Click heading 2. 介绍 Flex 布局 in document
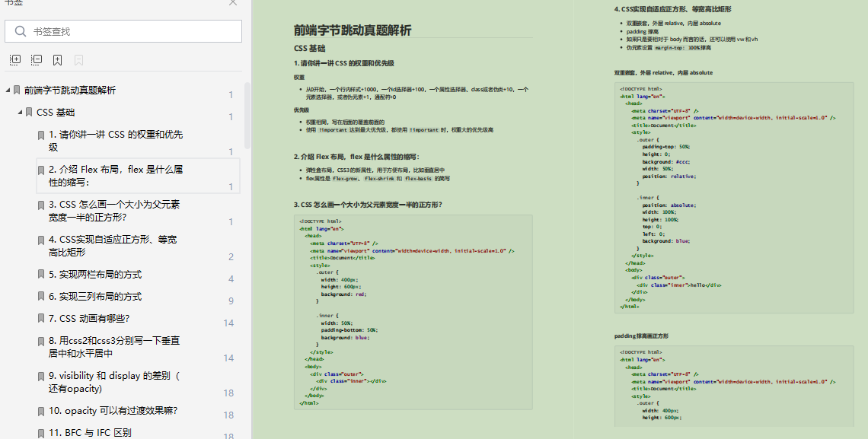Screen dimensions: 868x439 pyautogui.click(x=356, y=157)
